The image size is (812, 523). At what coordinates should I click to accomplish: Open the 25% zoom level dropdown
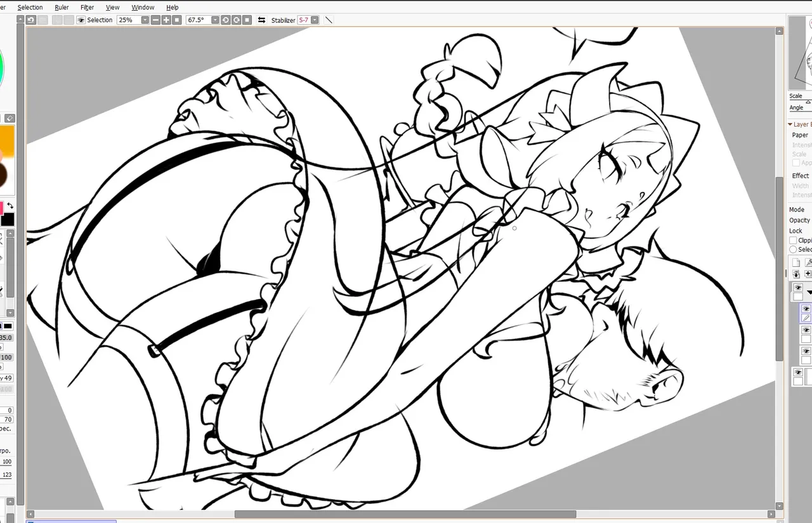pyautogui.click(x=145, y=20)
